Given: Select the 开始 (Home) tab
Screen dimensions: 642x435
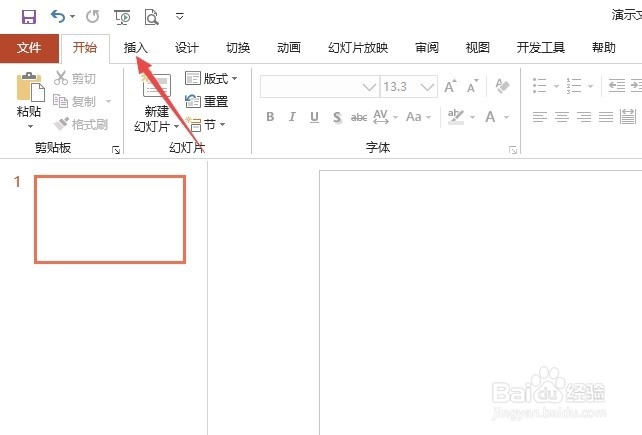Looking at the screenshot, I should pyautogui.click(x=85, y=48).
